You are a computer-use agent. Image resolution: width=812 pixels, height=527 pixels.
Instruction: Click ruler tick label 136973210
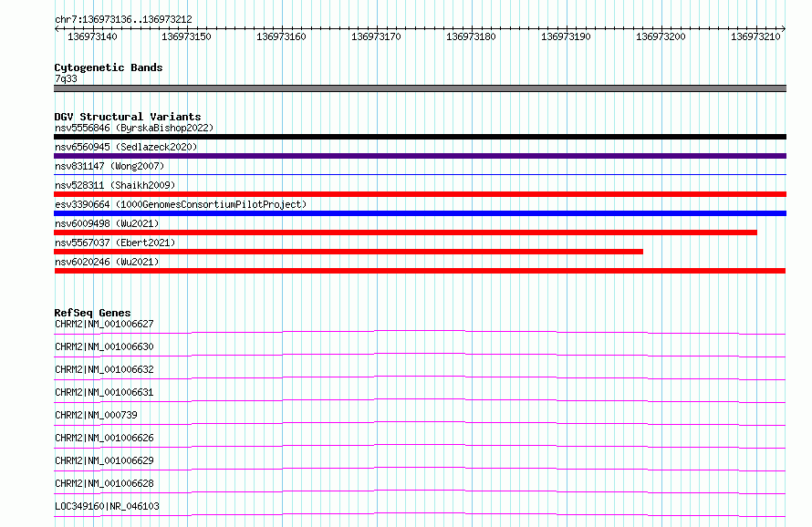(755, 36)
